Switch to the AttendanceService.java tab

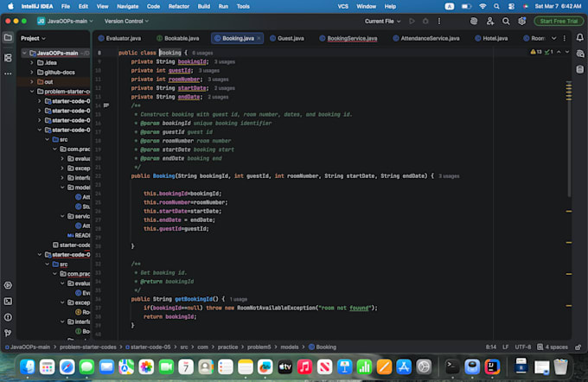tap(426, 38)
